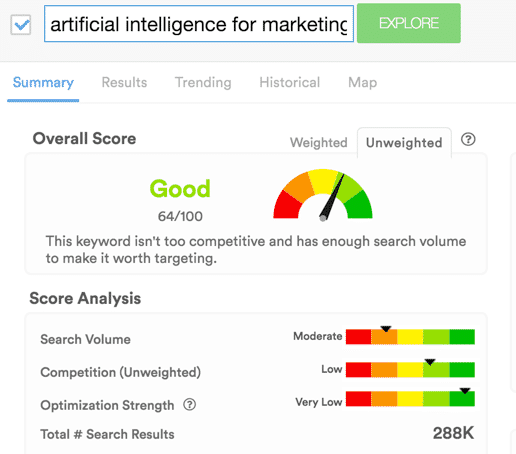The height and width of the screenshot is (454, 516).
Task: Select the Optimization Strength bar marker
Action: point(465,391)
